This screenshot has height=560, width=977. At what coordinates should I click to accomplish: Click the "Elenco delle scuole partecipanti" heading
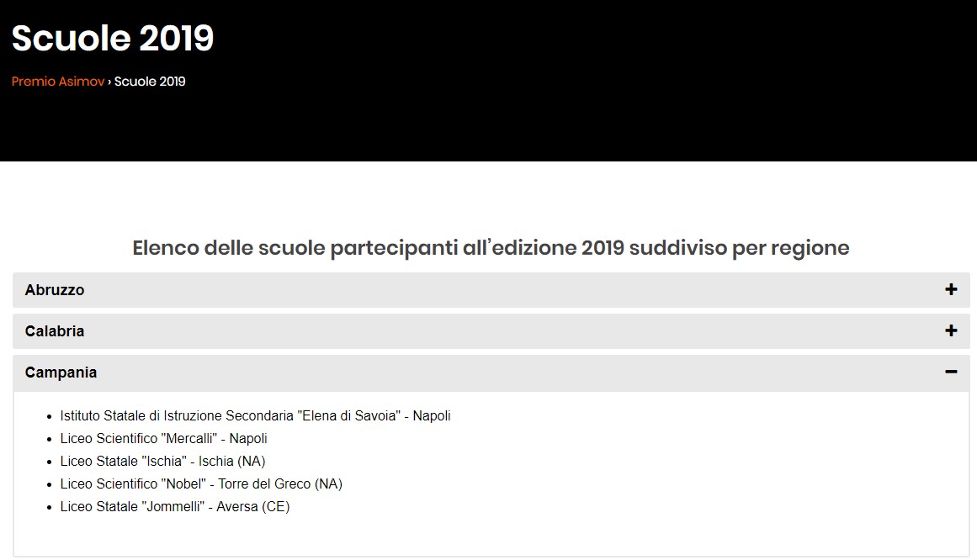pyautogui.click(x=491, y=248)
